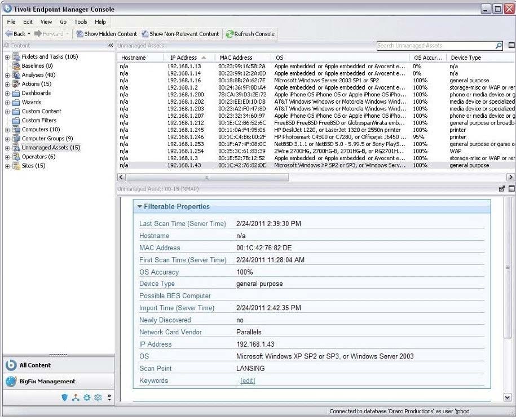Image resolution: width=516 pixels, height=420 pixels.
Task: Click the Keywords edit link
Action: [248, 381]
